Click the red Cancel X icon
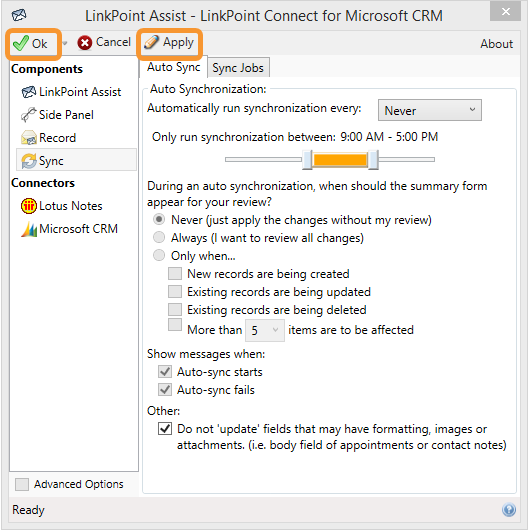The width and height of the screenshot is (529, 531). click(85, 43)
